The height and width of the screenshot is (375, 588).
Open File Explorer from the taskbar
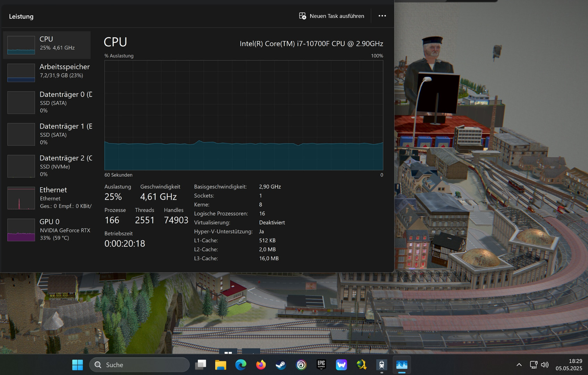[x=221, y=365]
